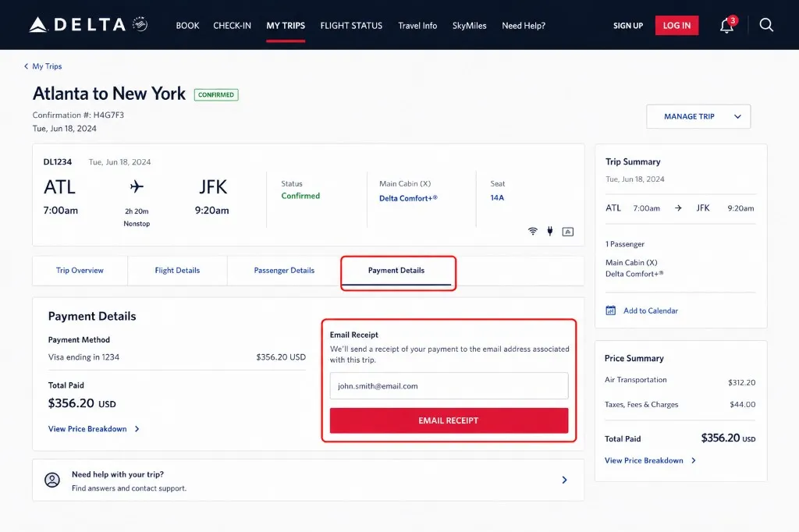The width and height of the screenshot is (799, 532).
Task: Click the Atlanta to New York heading
Action: pos(109,94)
